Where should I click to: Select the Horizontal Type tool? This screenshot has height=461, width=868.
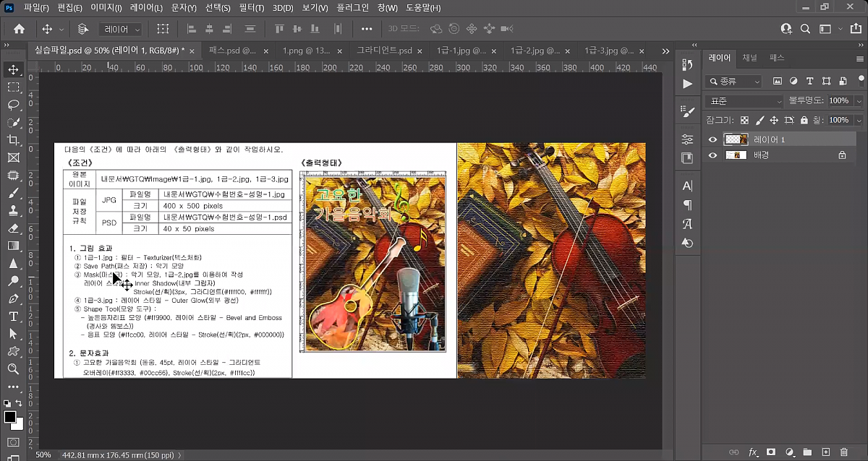point(13,316)
